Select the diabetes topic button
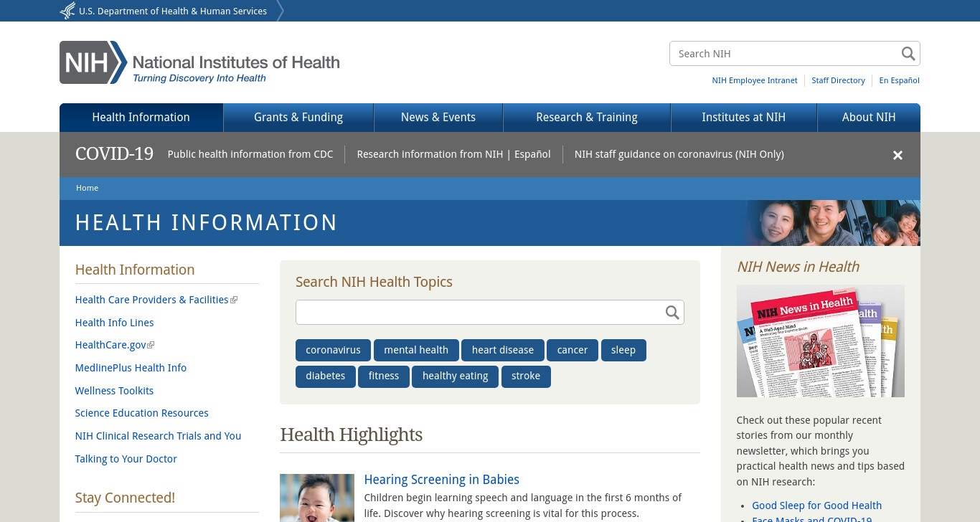The image size is (980, 522). [326, 376]
